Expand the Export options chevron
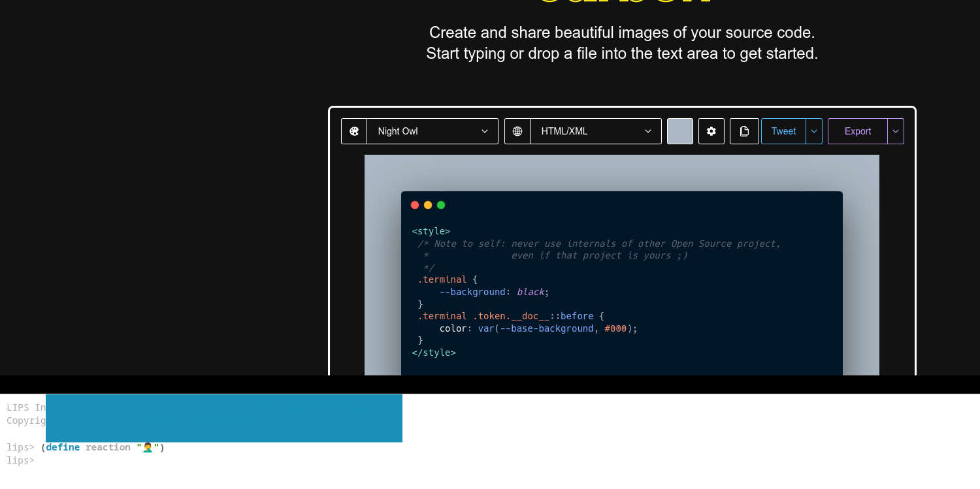The width and height of the screenshot is (980, 489). click(x=896, y=131)
